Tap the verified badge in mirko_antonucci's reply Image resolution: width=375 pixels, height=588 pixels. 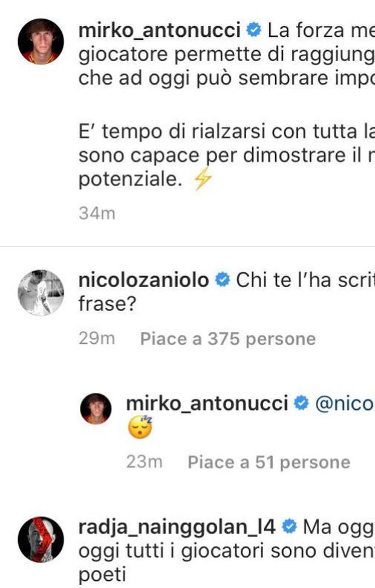pyautogui.click(x=301, y=403)
